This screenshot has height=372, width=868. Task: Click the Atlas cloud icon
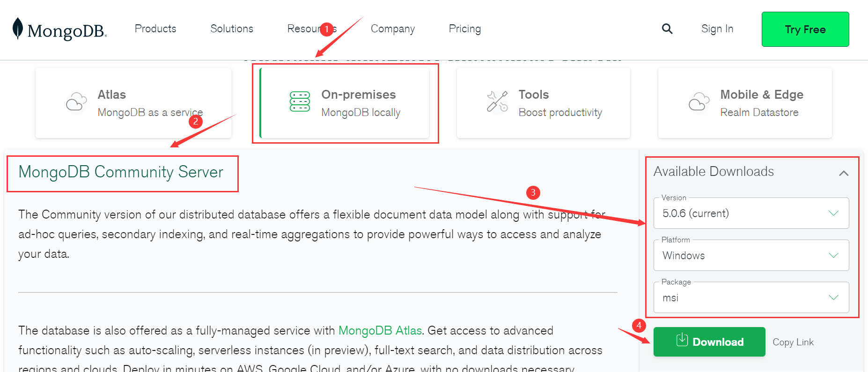click(x=76, y=102)
